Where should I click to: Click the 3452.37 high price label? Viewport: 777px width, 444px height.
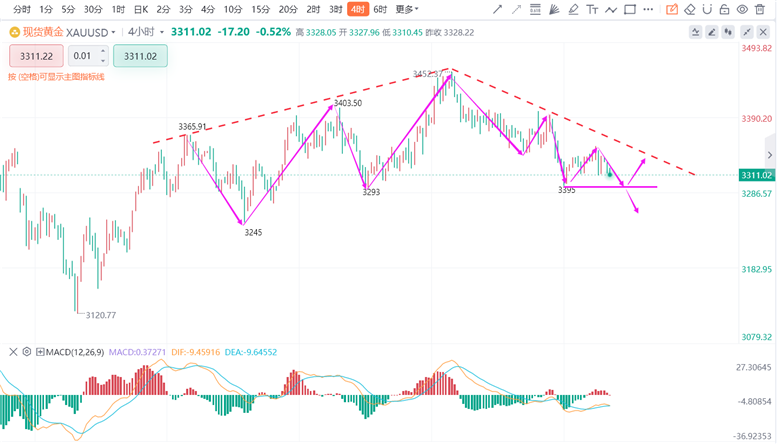pyautogui.click(x=428, y=74)
